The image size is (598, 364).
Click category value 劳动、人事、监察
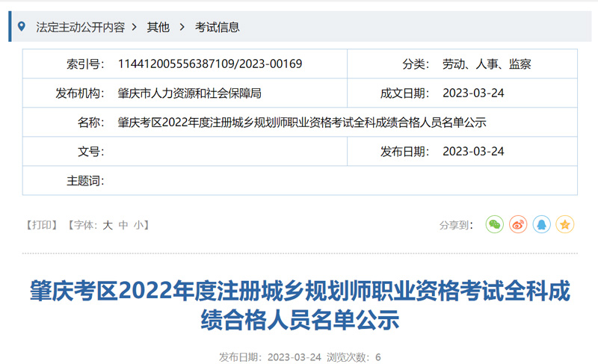(x=487, y=64)
